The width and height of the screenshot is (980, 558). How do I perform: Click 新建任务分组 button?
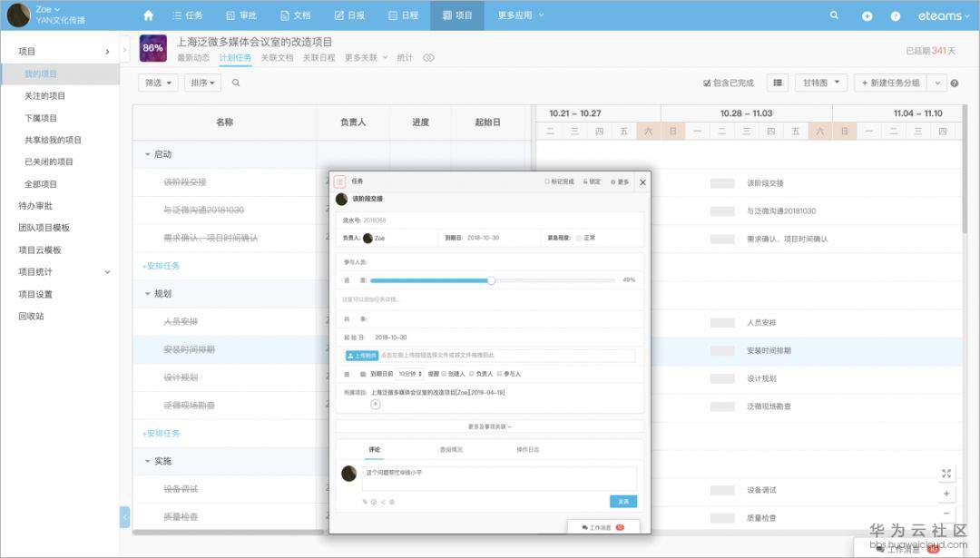(891, 83)
